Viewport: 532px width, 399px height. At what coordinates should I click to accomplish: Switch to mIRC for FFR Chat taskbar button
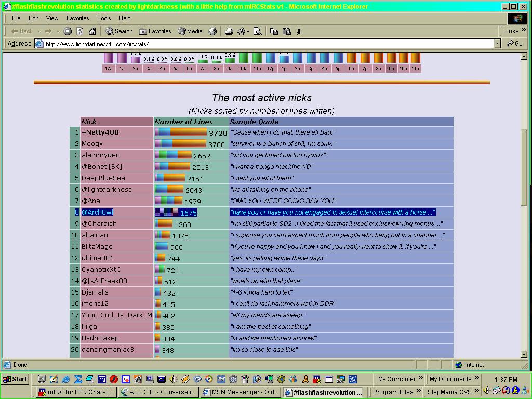76,392
